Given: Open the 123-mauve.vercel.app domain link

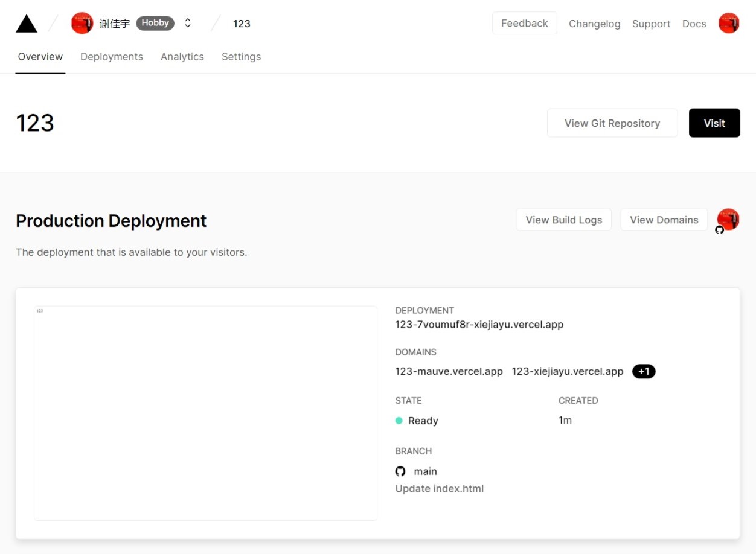Looking at the screenshot, I should [449, 371].
